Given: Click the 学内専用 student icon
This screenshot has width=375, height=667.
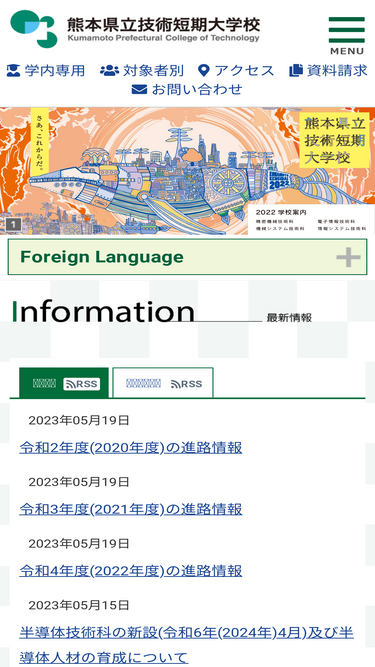Looking at the screenshot, I should [x=14, y=70].
